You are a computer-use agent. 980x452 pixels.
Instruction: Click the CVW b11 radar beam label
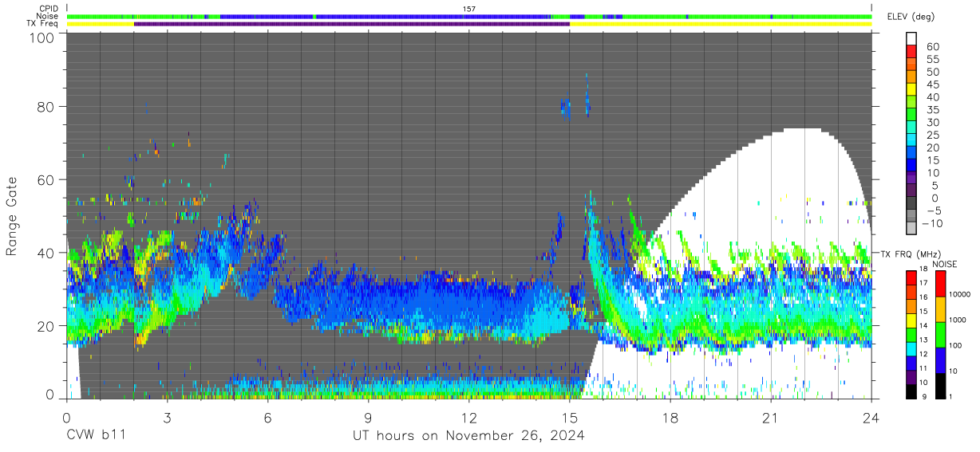tap(96, 435)
